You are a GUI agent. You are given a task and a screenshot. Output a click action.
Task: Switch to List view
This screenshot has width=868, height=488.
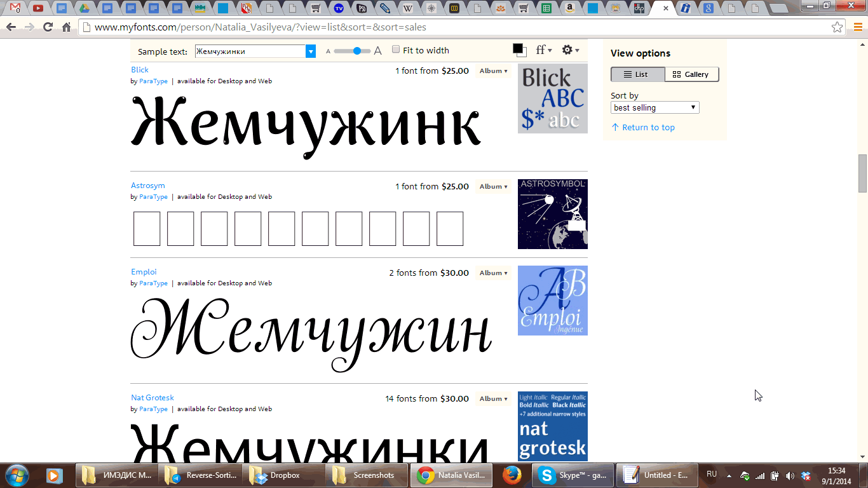638,74
